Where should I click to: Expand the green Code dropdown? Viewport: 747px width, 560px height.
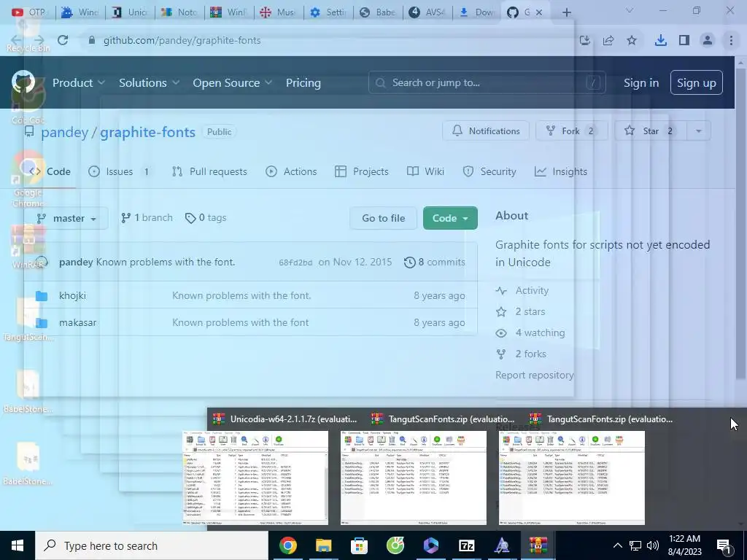tap(450, 218)
